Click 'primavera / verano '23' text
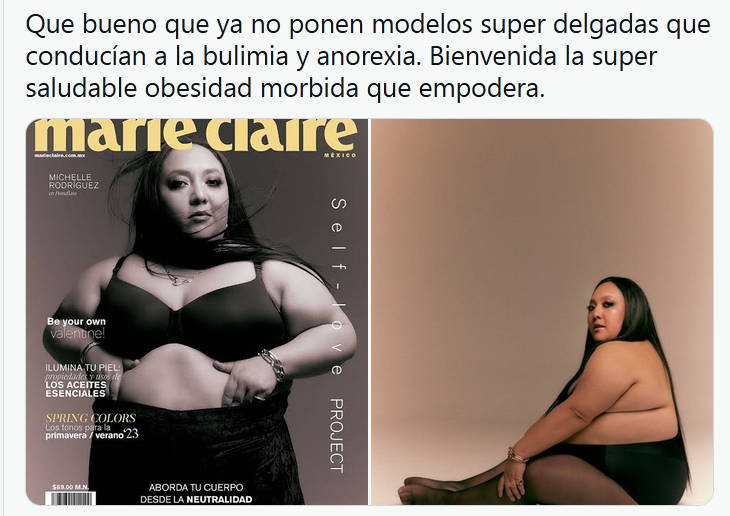 92,435
